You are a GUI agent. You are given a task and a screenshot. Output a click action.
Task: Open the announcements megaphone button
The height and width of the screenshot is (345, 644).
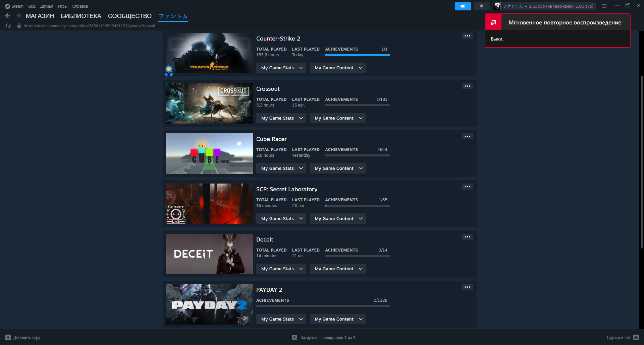(463, 6)
